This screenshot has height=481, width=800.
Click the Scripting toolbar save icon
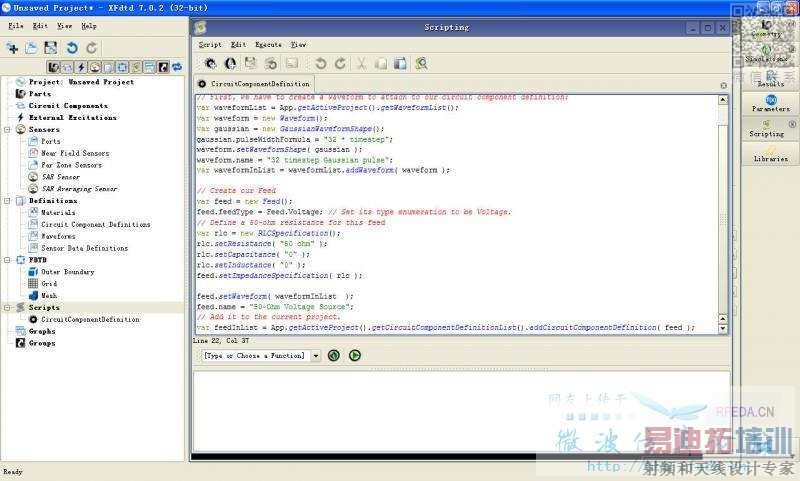click(x=251, y=64)
